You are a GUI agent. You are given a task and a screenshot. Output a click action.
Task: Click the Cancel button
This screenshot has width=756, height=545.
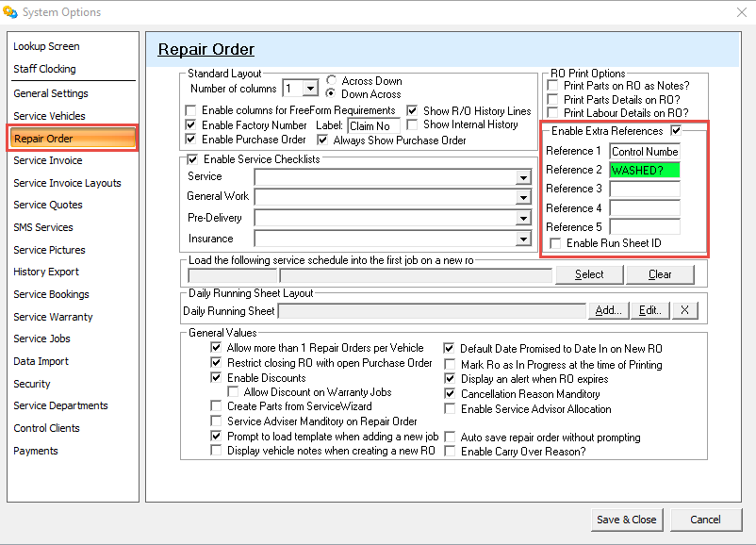click(705, 520)
